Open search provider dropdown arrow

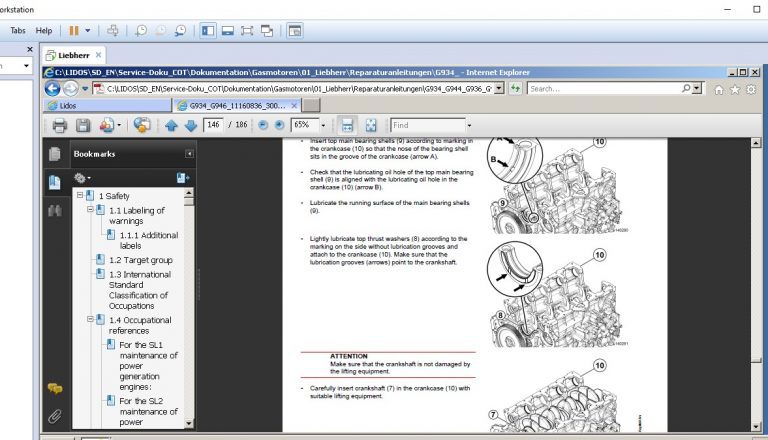[x=697, y=89]
